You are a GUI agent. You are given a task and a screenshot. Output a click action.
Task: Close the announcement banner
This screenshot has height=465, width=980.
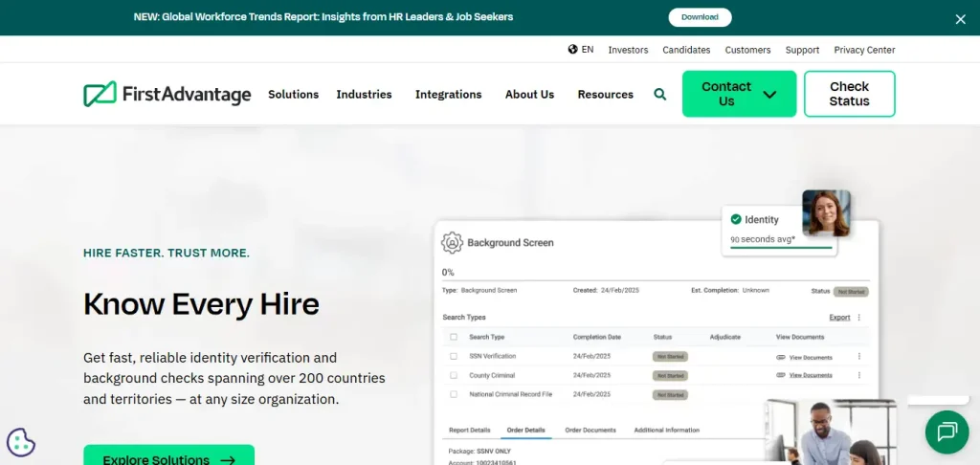[x=961, y=19]
